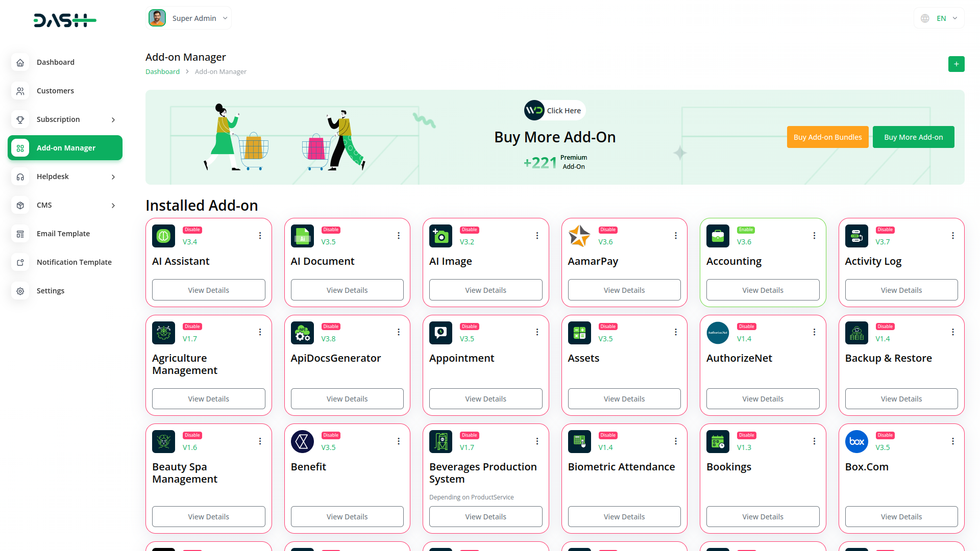Select the AuthorizeNet logo icon
This screenshot has height=551, width=980.
coord(718,333)
